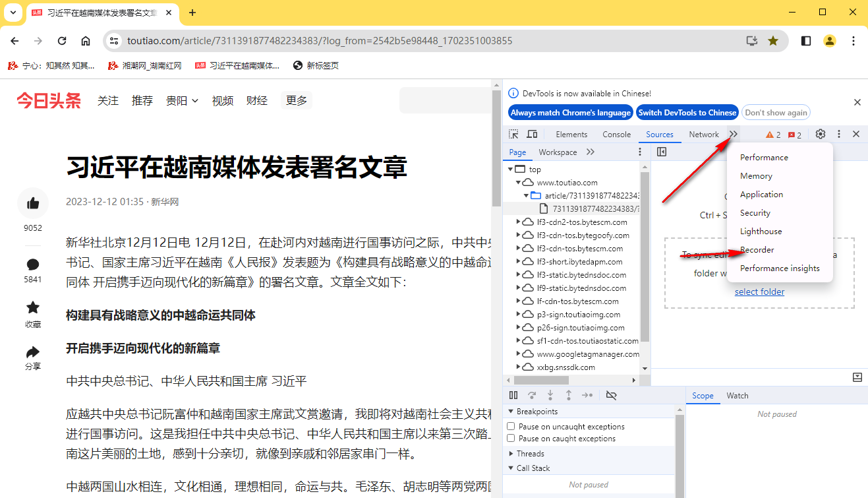Select Memory in overflow menu
The image size is (868, 498).
click(x=756, y=176)
